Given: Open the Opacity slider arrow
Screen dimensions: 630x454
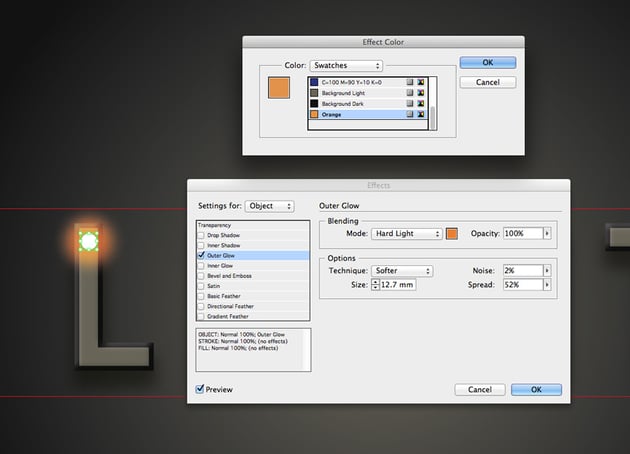Looking at the screenshot, I should (547, 233).
